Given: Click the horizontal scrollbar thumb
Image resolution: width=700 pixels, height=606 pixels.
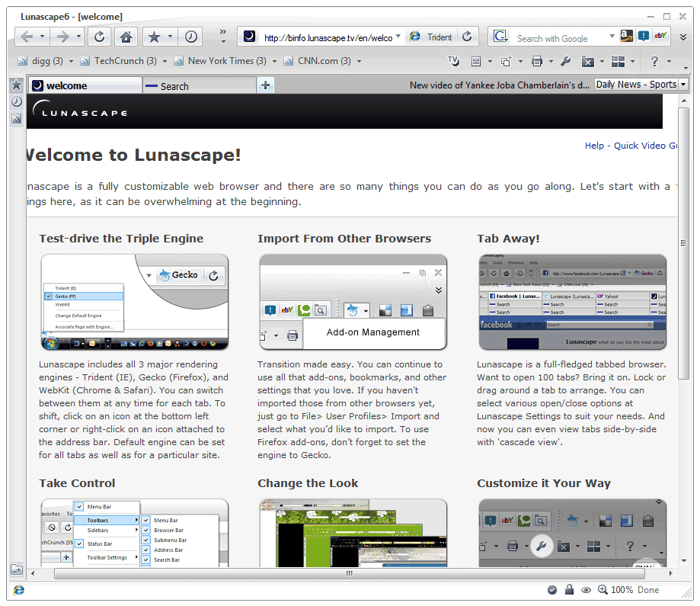Looking at the screenshot, I should (349, 573).
